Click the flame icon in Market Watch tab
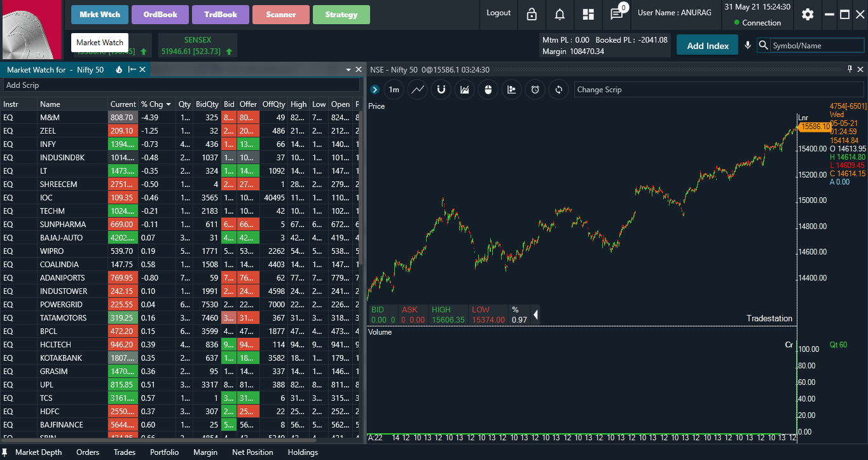Screen dimensions: 868x460 tap(119, 69)
